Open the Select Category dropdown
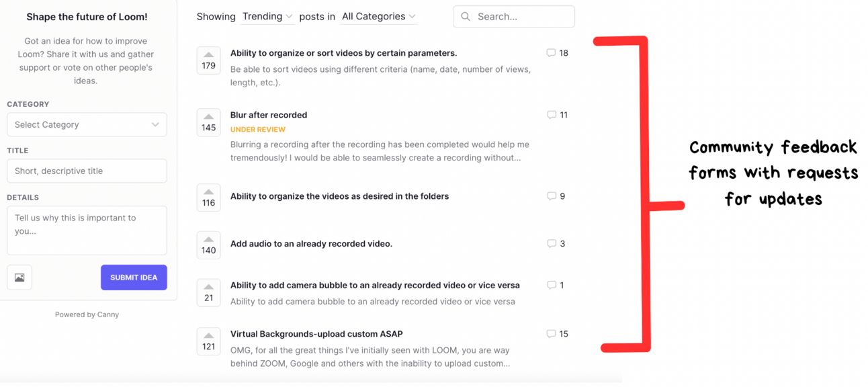 point(87,124)
